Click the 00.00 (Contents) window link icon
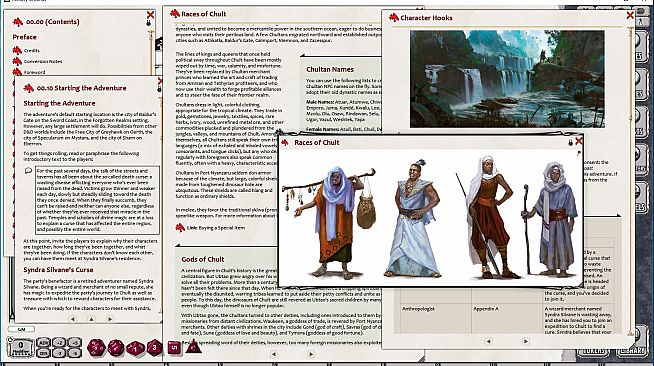The image size is (654, 366). click(x=18, y=22)
